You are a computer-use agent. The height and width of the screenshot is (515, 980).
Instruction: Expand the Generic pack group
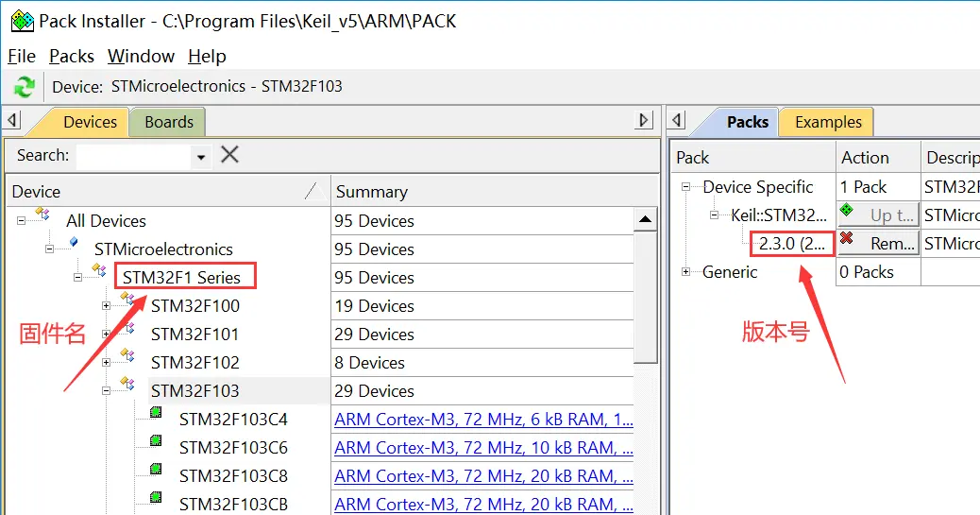(x=685, y=271)
